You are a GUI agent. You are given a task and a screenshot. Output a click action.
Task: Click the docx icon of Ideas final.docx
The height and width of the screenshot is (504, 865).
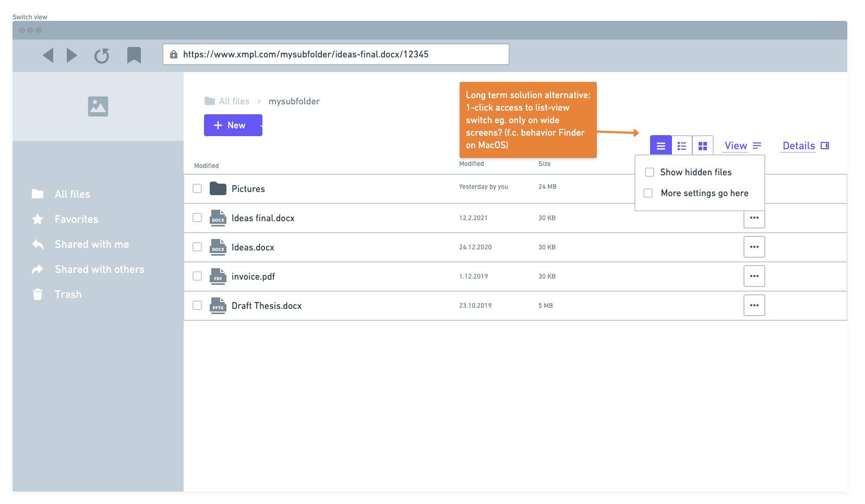click(x=218, y=218)
